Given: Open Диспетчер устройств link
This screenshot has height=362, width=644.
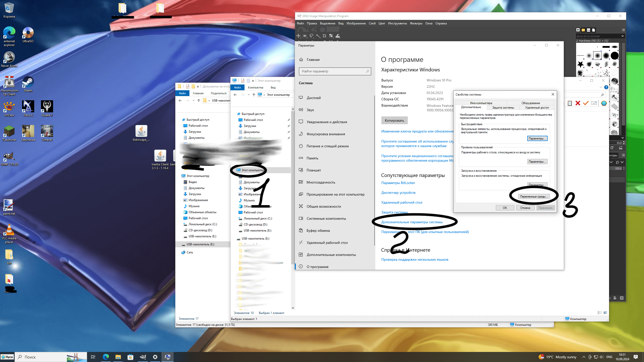Looking at the screenshot, I should coord(398,193).
